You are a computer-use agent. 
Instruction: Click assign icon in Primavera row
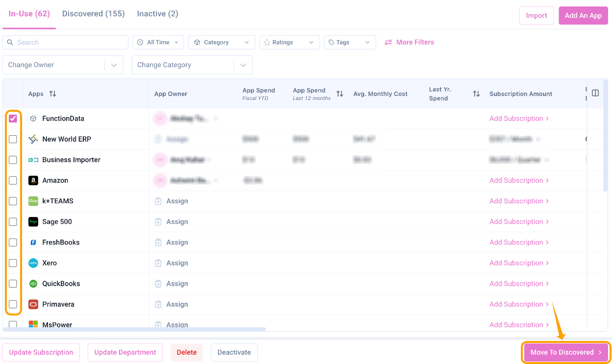click(x=158, y=304)
